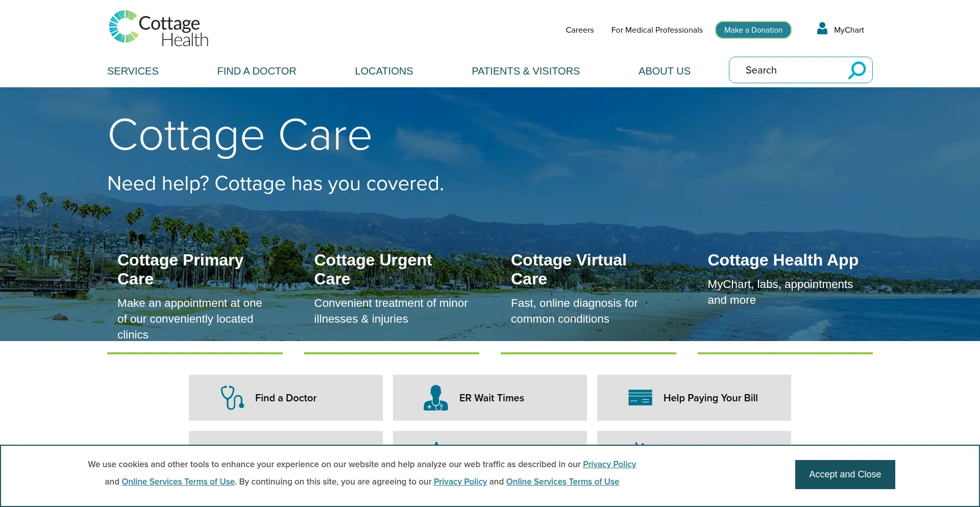Click the stethoscope Find a Doctor icon
The image size is (980, 507).
pos(232,398)
